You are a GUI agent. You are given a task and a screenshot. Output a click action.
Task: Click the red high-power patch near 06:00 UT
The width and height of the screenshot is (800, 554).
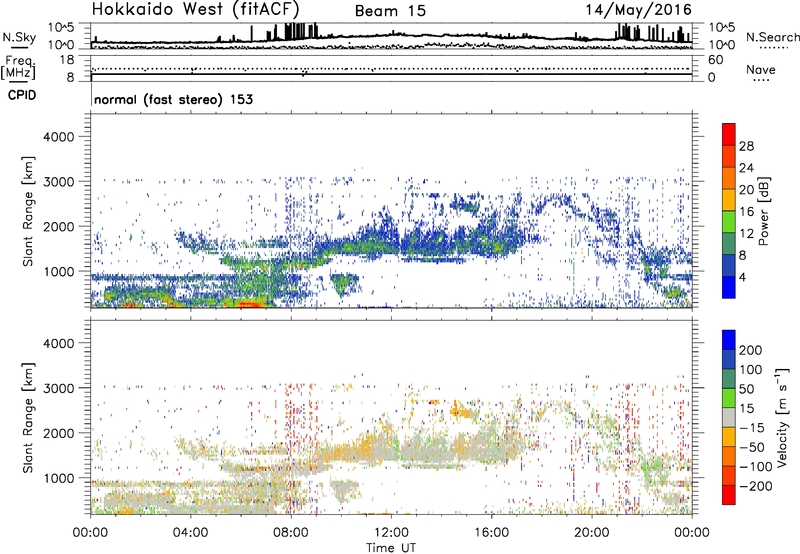[x=251, y=305]
